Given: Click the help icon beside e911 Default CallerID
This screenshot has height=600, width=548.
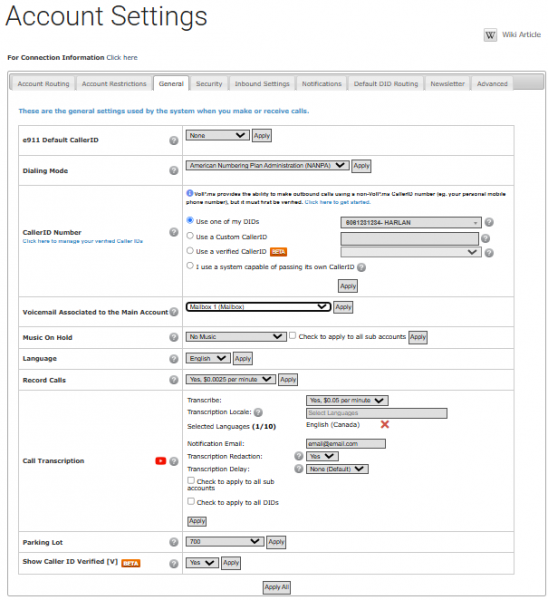Looking at the screenshot, I should click(174, 140).
